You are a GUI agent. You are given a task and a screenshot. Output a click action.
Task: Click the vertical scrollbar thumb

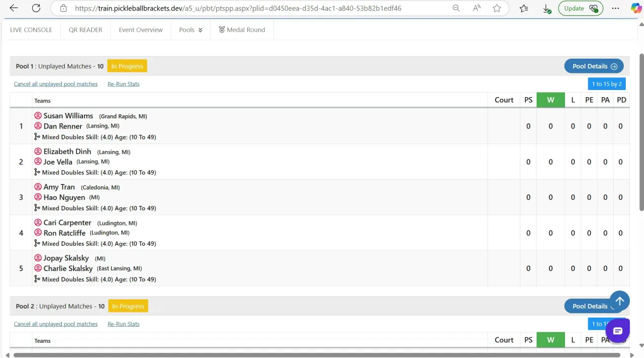click(x=641, y=131)
